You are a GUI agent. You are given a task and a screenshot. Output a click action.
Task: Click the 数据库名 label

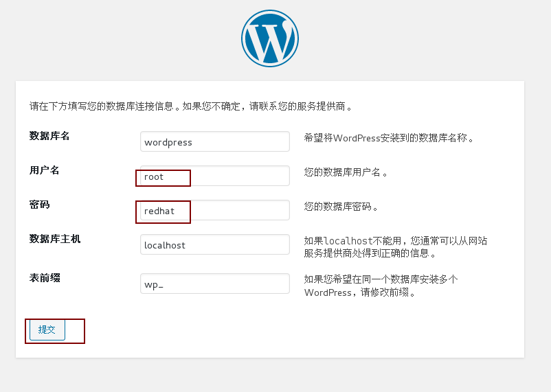(49, 136)
